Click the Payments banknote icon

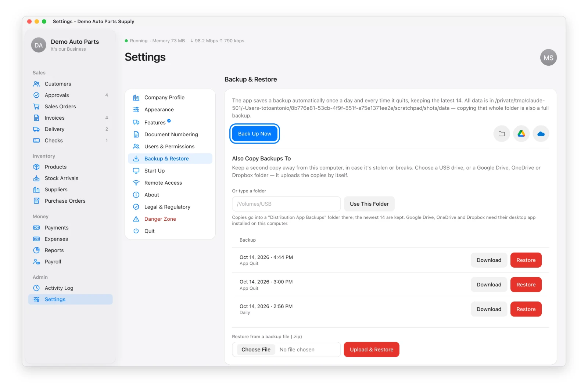[x=36, y=228]
